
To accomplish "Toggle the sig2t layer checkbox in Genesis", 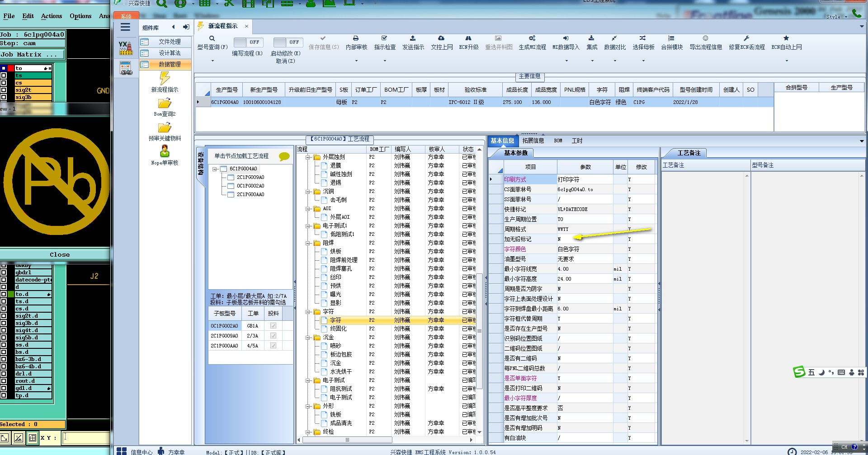I will [4, 90].
